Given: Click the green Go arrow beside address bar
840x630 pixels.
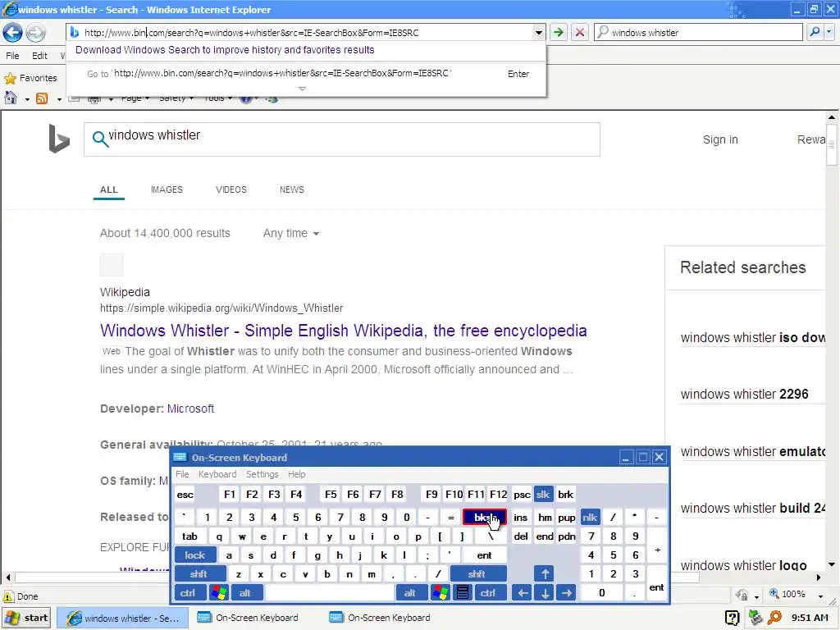Looking at the screenshot, I should 559,32.
